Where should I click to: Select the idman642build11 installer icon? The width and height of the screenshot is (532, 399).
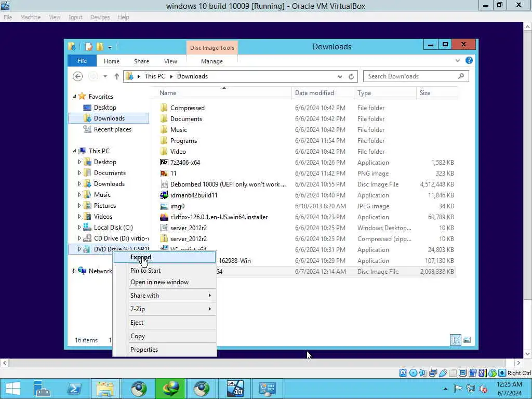(x=164, y=195)
